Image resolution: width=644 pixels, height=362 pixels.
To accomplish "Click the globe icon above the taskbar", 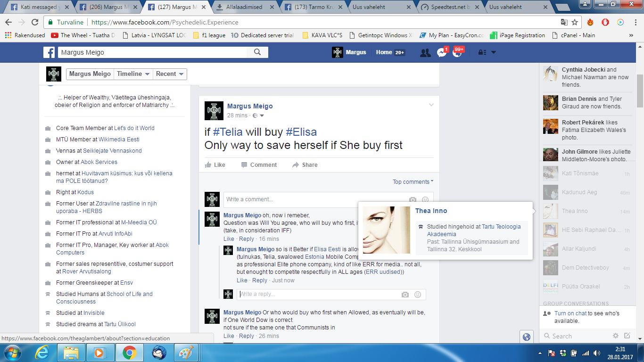I will coord(527,337).
